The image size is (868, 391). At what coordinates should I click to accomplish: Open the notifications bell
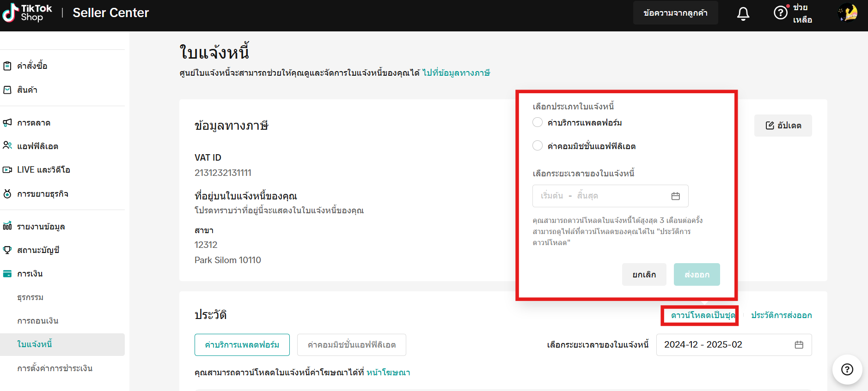point(743,13)
